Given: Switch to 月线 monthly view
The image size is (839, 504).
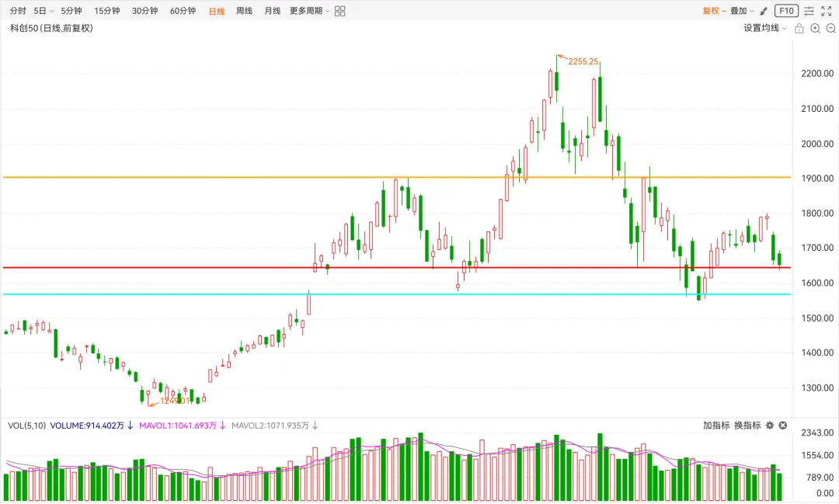Looking at the screenshot, I should [x=273, y=11].
